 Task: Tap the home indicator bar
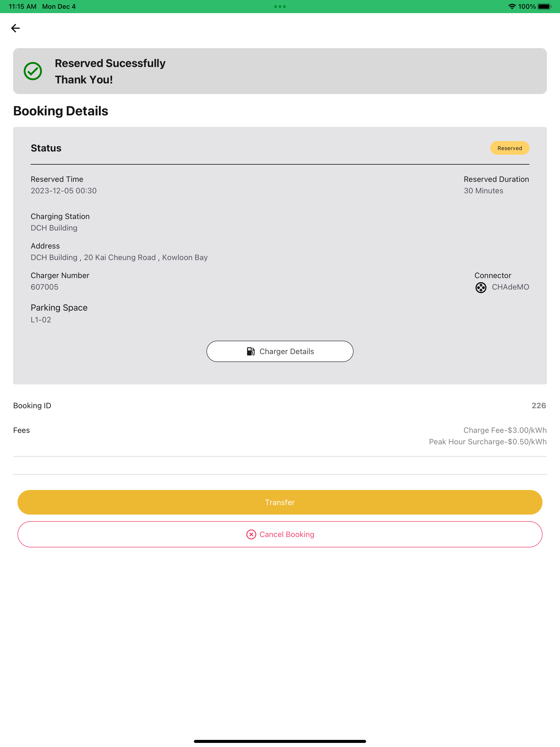pyautogui.click(x=280, y=741)
